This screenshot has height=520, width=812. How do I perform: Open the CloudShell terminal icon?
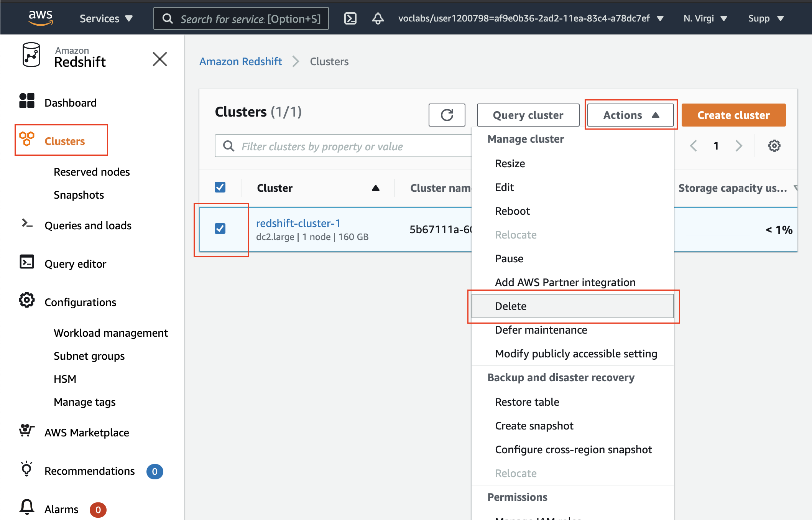click(x=350, y=18)
